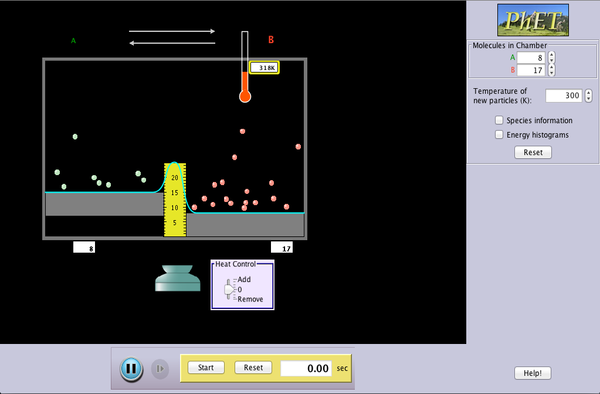Click the B molecule count field
600x394 pixels.
tap(531, 70)
